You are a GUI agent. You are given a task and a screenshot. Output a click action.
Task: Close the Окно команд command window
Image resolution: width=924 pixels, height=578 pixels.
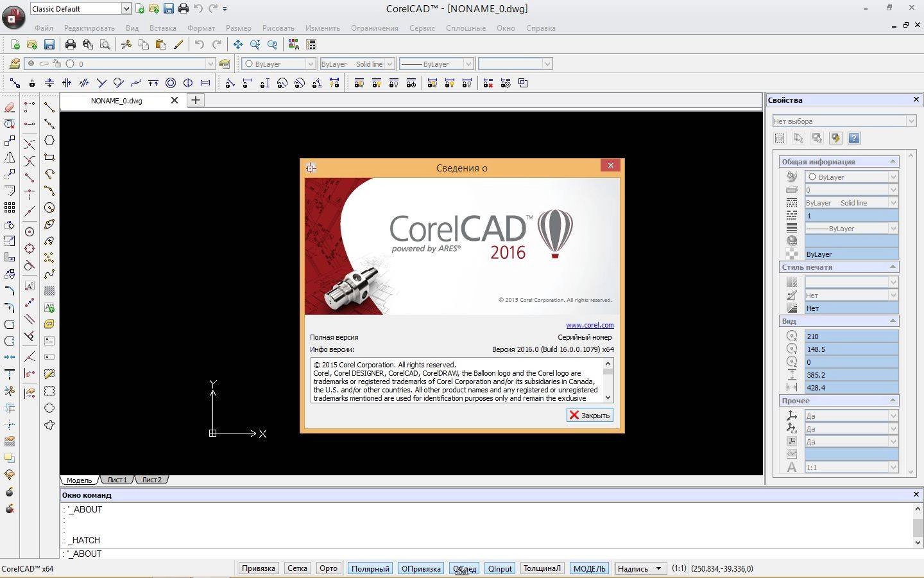pos(916,495)
